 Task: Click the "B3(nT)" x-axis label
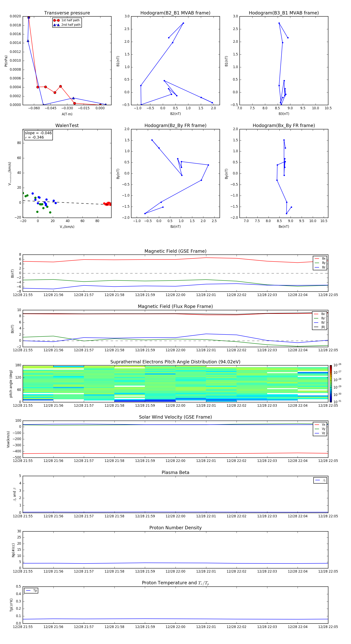pos(284,114)
